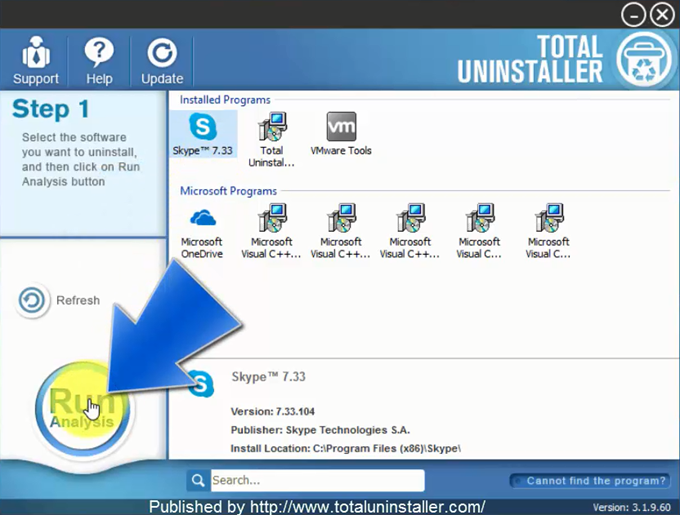This screenshot has width=680, height=515.
Task: Select the third Microsoft Visual C++ entry
Action: (x=410, y=232)
